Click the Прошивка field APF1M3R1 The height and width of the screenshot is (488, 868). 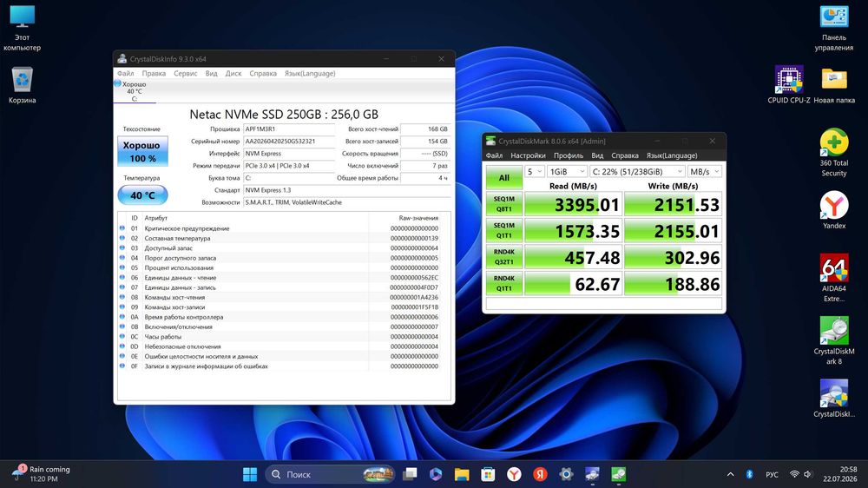289,129
